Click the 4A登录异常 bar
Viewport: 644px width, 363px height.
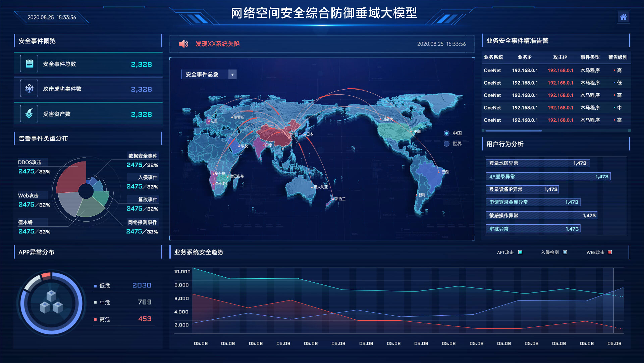click(548, 177)
